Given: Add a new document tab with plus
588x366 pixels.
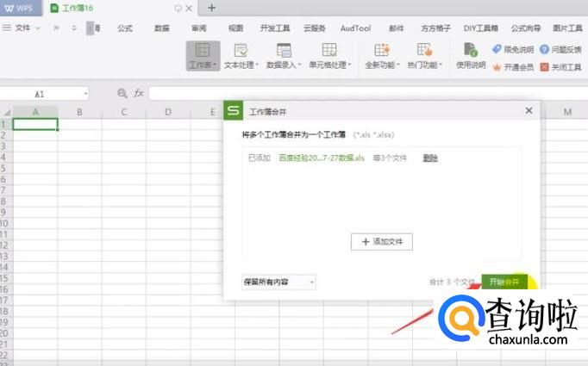Looking at the screenshot, I should tap(211, 8).
